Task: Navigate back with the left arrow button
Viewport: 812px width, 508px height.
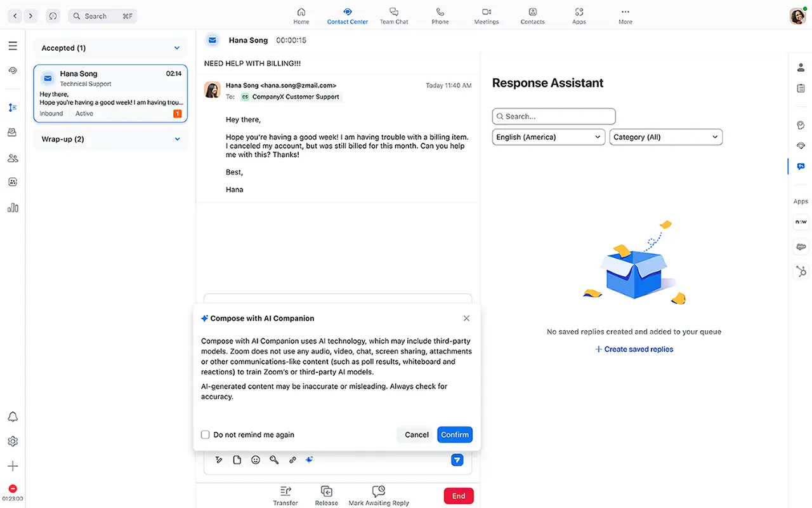Action: coord(15,16)
